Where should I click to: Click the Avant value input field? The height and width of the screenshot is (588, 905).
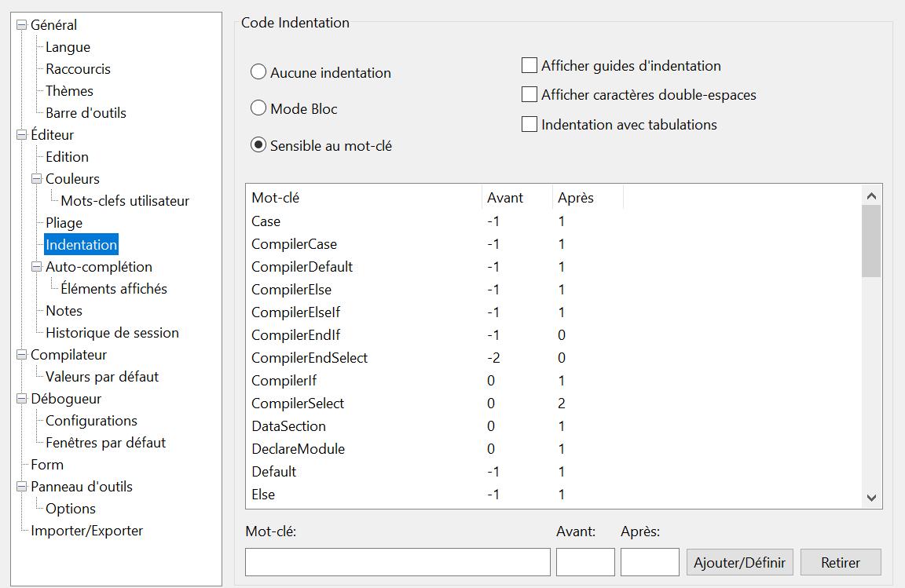point(585,562)
